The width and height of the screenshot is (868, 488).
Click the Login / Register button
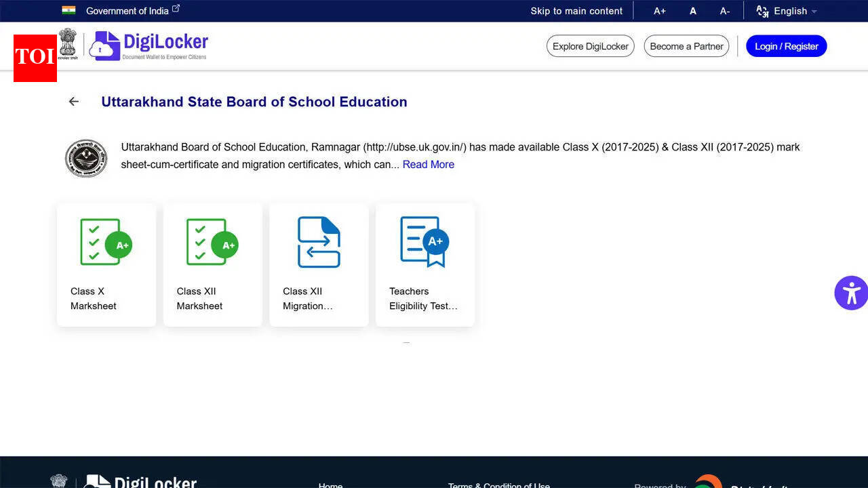coord(786,45)
